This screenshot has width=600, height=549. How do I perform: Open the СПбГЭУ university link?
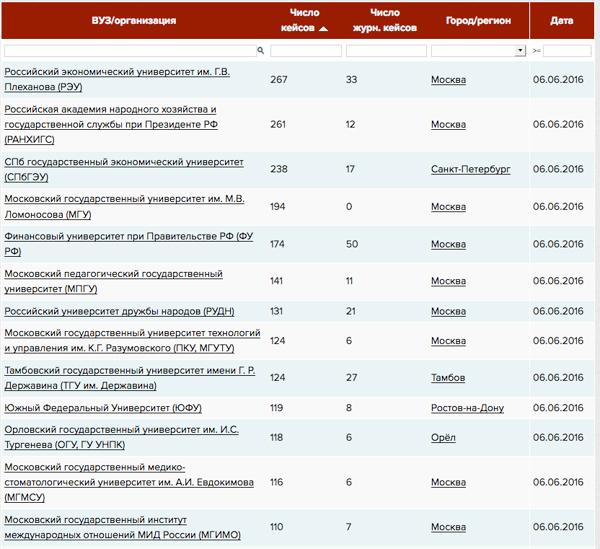[124, 169]
